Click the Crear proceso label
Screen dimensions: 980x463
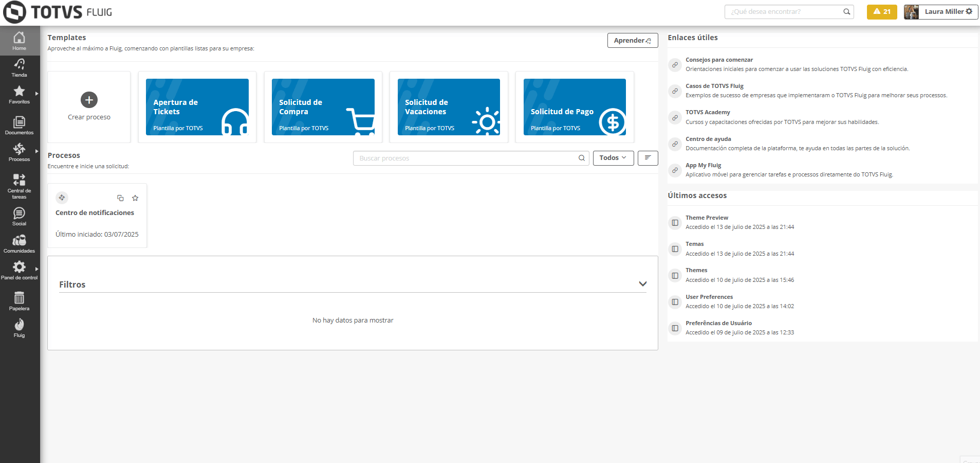coord(89,117)
